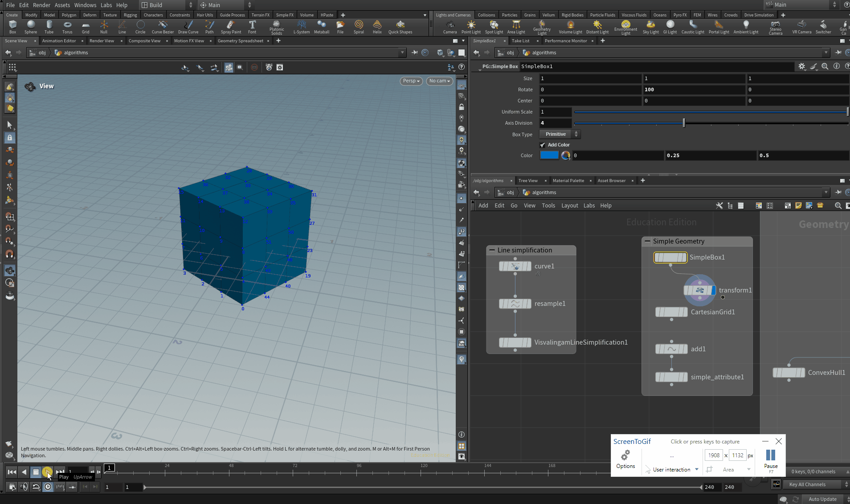Collapse the Simple Geometry network box
This screenshot has width=850, height=504.
click(647, 241)
